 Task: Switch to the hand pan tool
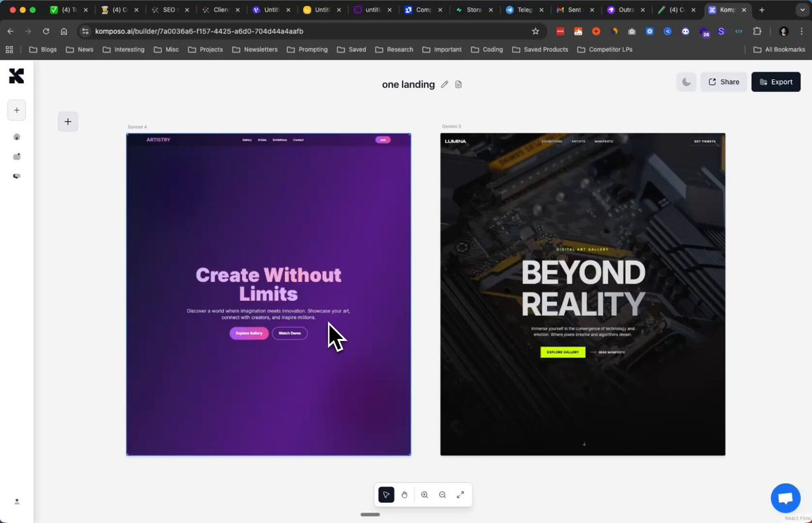coord(404,495)
